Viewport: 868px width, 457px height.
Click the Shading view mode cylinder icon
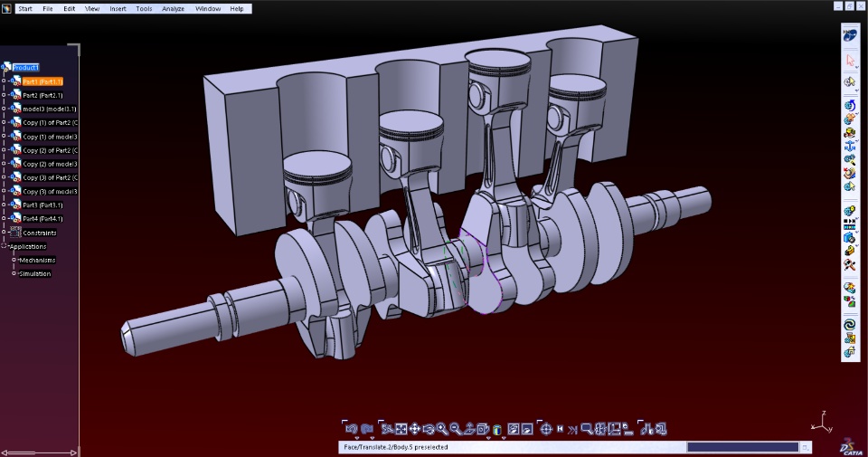[497, 429]
